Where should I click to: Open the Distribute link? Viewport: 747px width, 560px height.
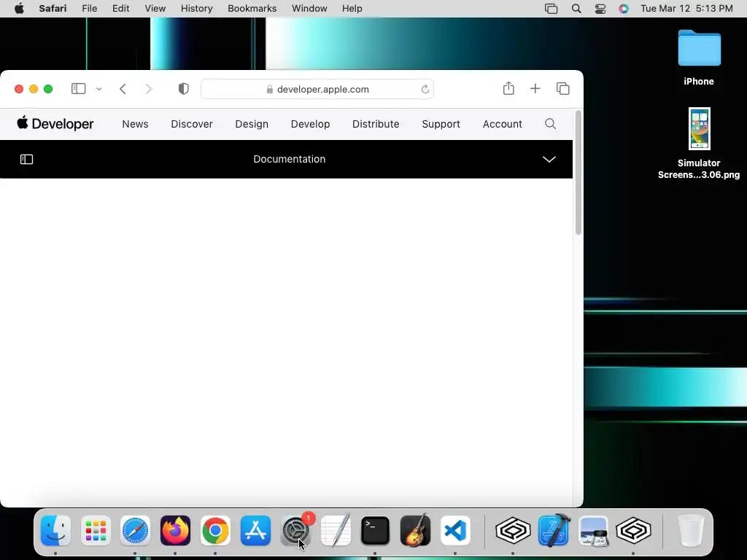coord(376,124)
